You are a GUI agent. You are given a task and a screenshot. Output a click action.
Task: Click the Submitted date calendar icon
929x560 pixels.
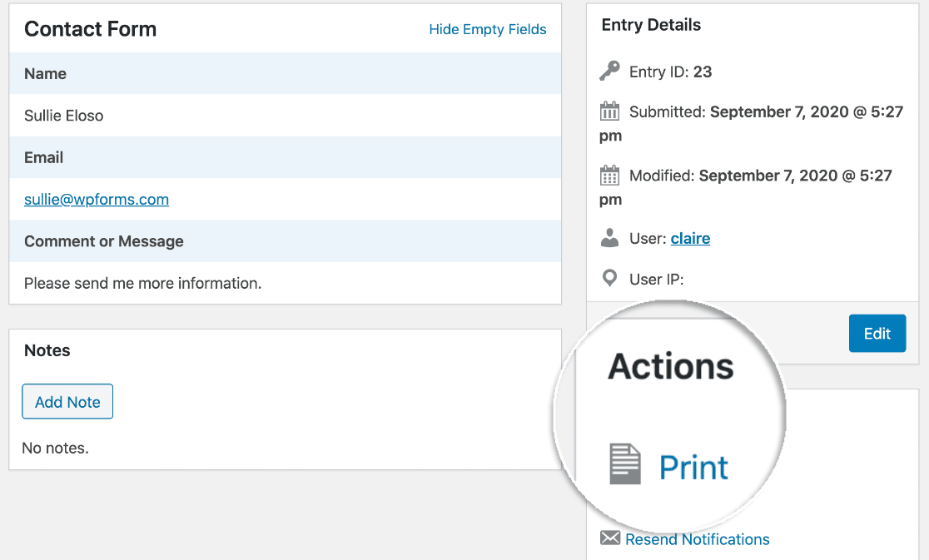click(609, 111)
